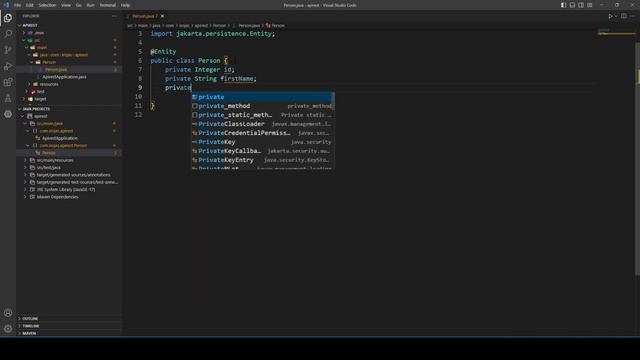The height and width of the screenshot is (360, 640).
Task: Open the Terminal menu
Action: (x=108, y=5)
